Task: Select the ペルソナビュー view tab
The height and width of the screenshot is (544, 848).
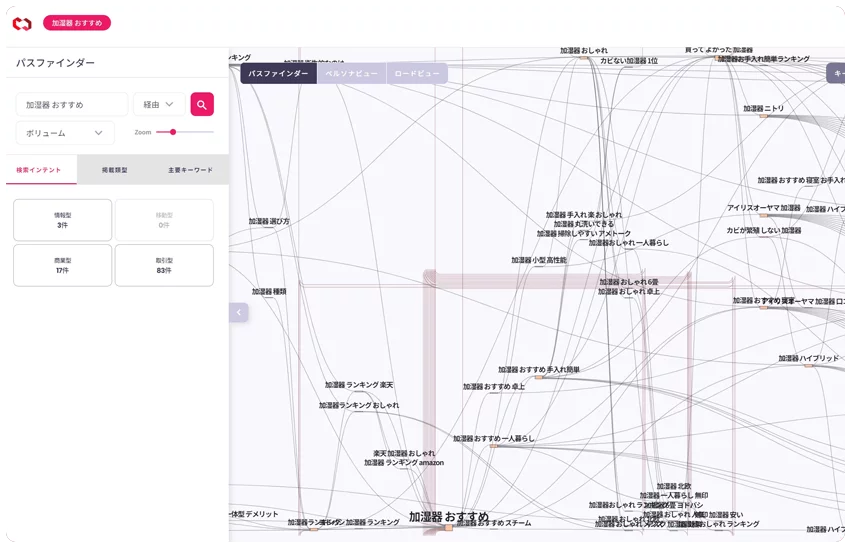Action: pyautogui.click(x=352, y=74)
